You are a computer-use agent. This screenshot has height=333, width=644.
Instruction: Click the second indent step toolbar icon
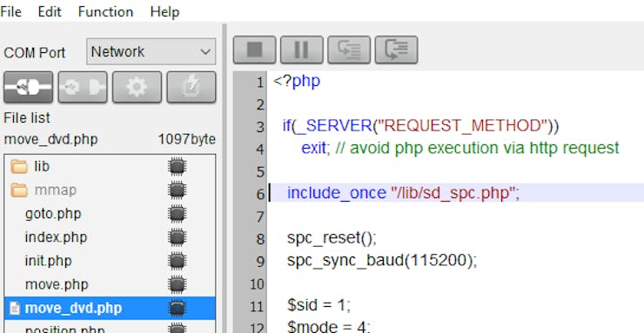(396, 50)
